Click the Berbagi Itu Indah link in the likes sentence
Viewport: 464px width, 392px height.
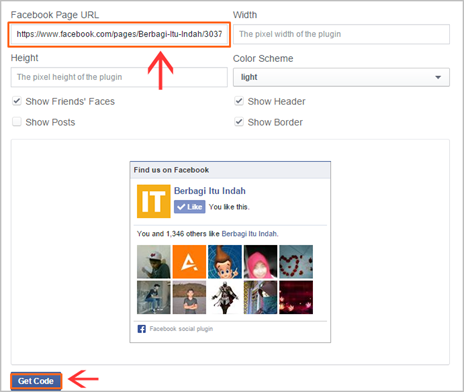click(250, 234)
